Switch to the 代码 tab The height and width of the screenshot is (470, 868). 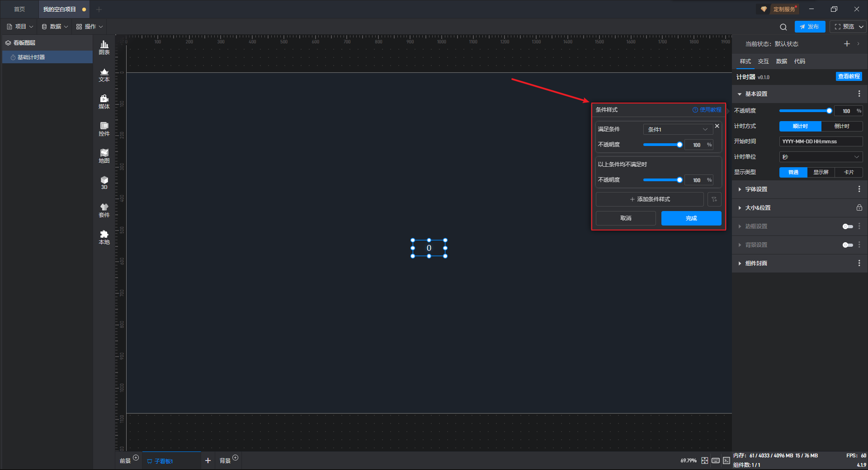[x=799, y=61]
